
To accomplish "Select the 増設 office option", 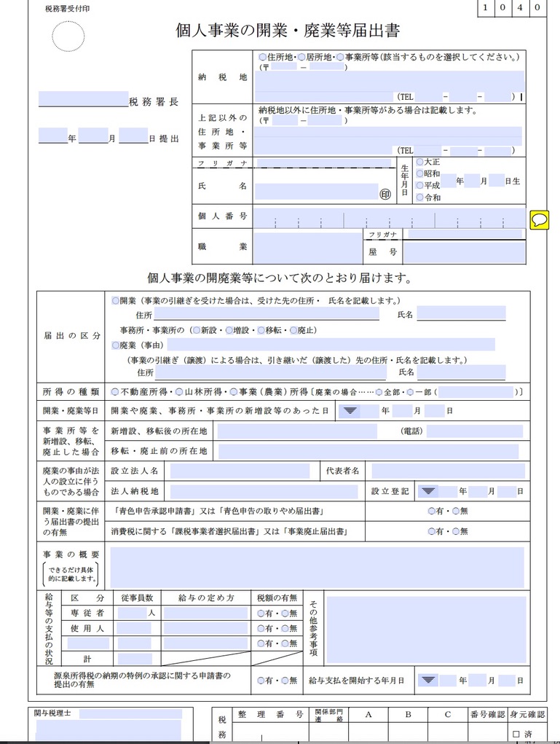I will pyautogui.click(x=229, y=330).
